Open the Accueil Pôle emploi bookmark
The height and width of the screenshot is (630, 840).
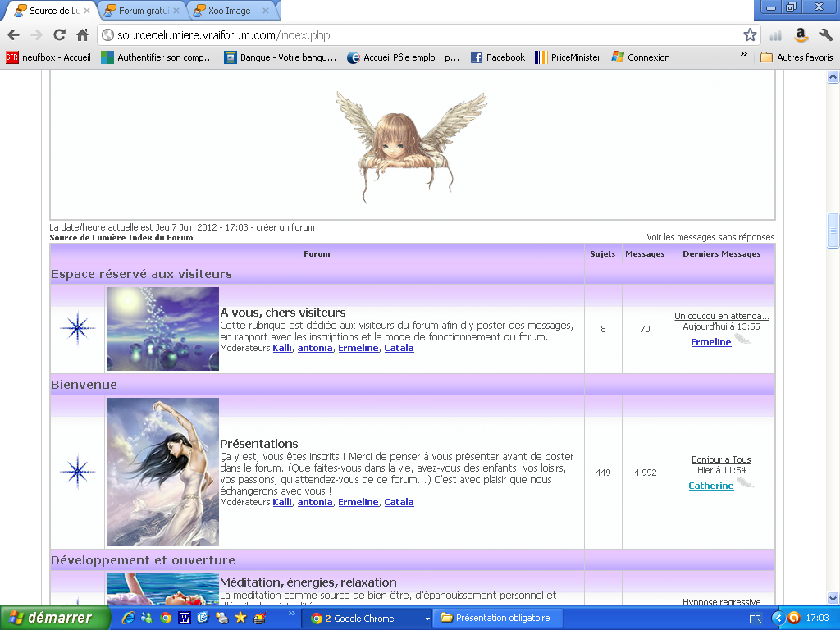[x=404, y=57]
